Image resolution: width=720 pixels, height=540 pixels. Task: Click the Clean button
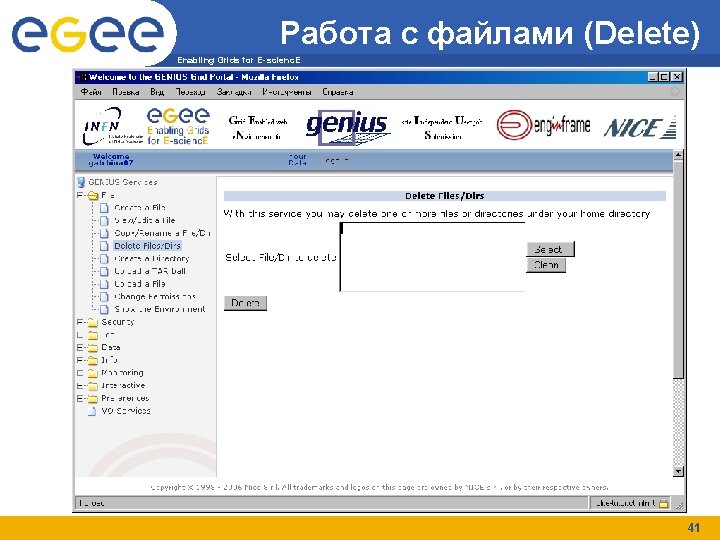pos(546,265)
